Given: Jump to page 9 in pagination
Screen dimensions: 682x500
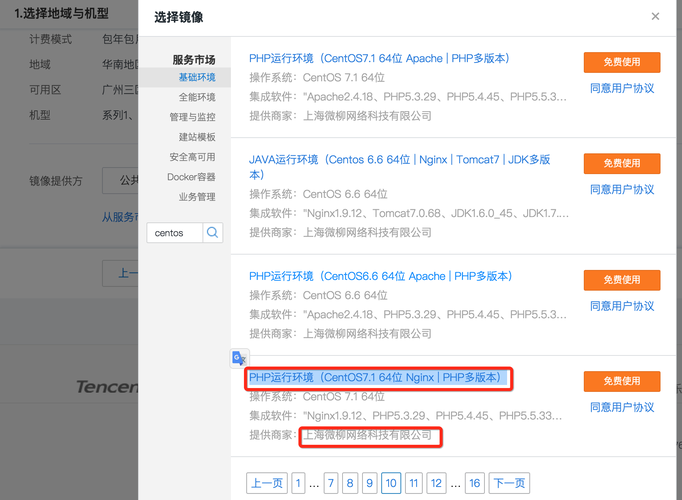Looking at the screenshot, I should tap(369, 483).
